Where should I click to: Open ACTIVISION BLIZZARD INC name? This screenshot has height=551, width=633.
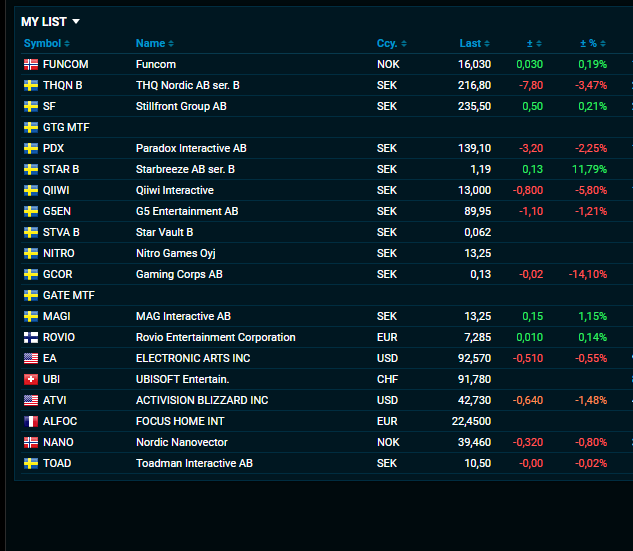tap(202, 400)
